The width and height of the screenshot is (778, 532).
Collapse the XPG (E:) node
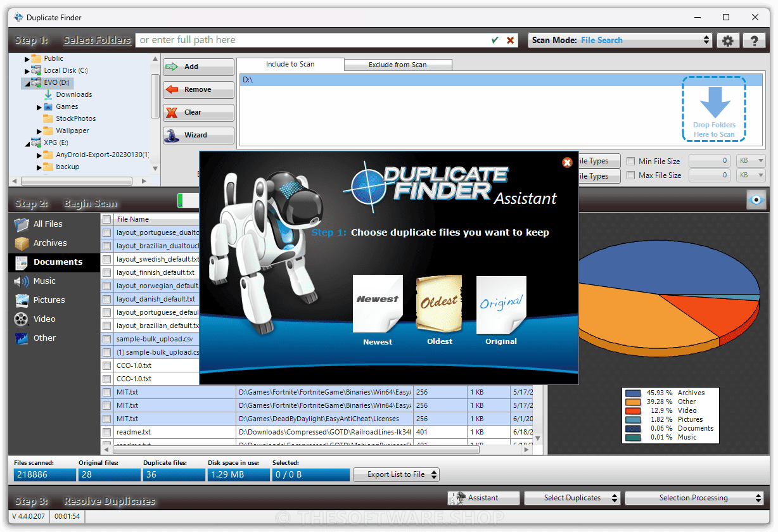click(x=27, y=143)
